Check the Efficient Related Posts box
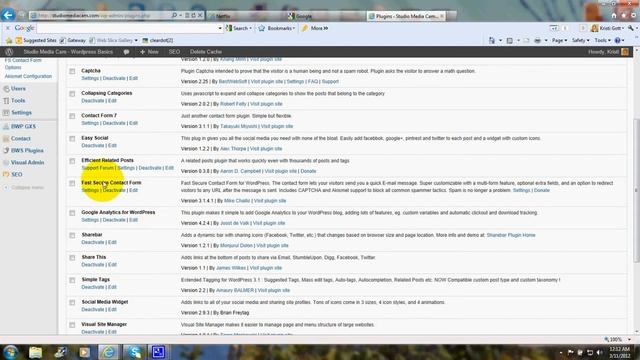 pyautogui.click(x=72, y=161)
